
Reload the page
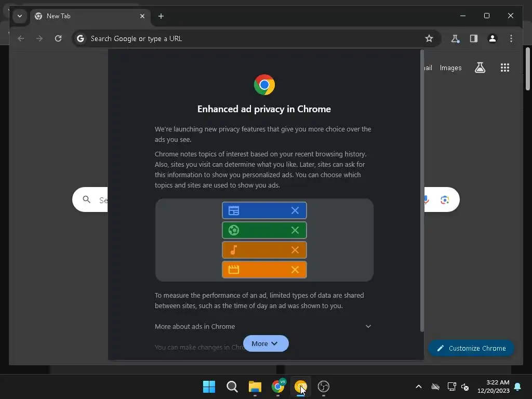(x=58, y=38)
